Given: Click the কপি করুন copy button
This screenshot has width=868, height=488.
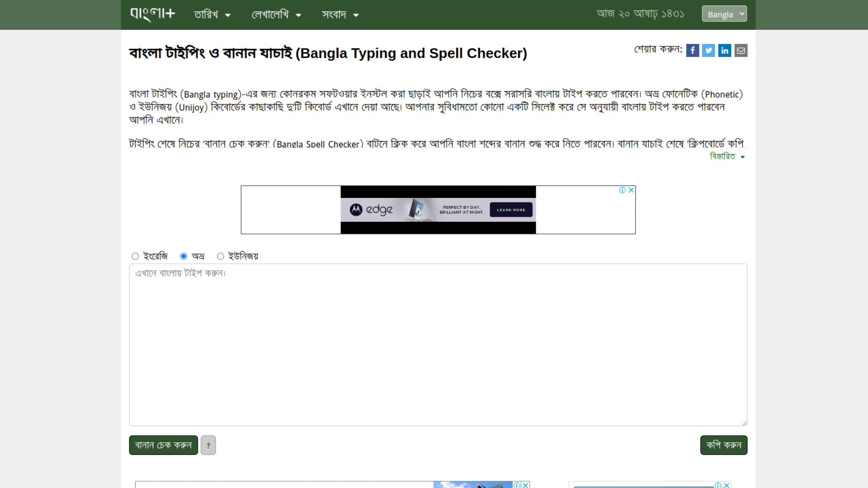Looking at the screenshot, I should (723, 445).
